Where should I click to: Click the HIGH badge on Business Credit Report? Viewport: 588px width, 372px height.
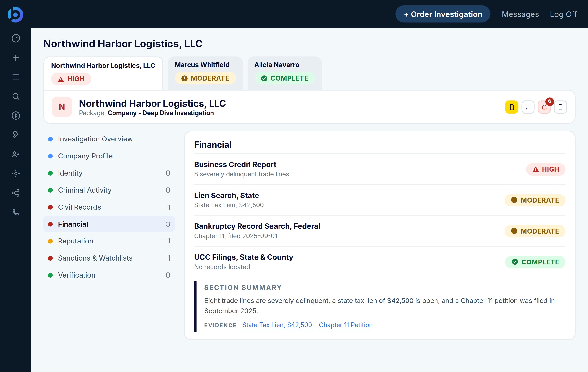coord(545,169)
